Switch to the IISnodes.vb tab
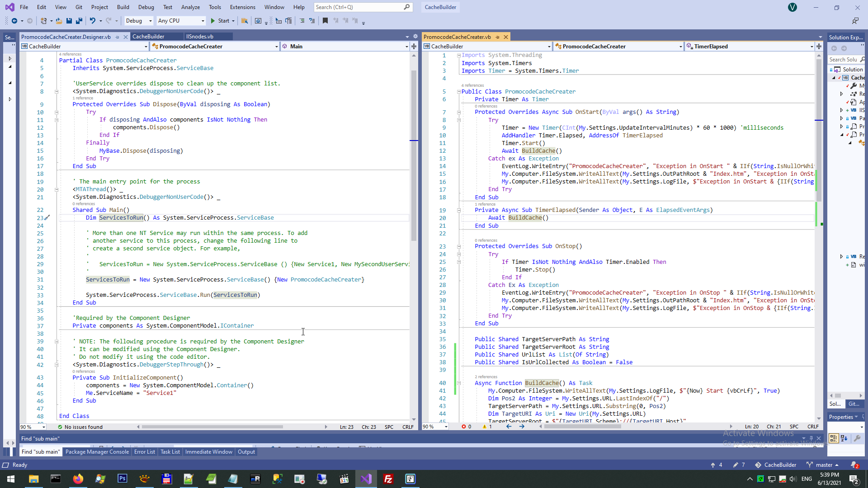 tap(200, 37)
